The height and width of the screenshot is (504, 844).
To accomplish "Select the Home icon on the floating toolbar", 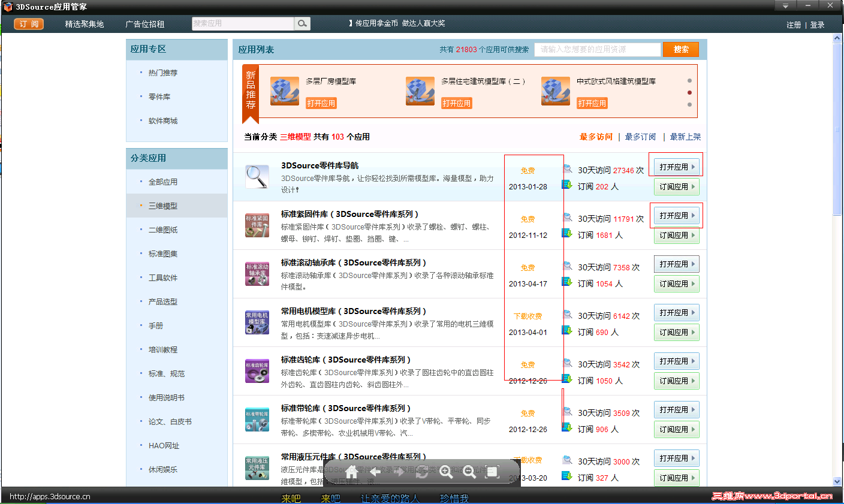I will click(351, 472).
